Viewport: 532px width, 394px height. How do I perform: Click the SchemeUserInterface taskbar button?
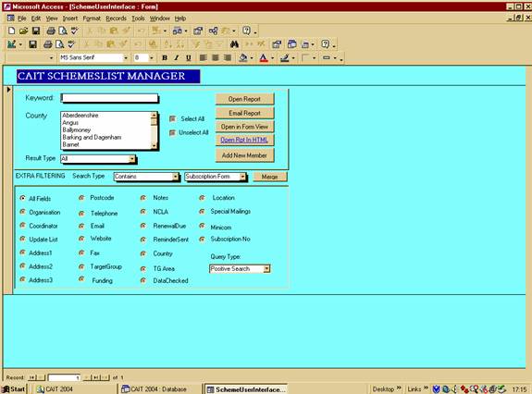coord(245,389)
